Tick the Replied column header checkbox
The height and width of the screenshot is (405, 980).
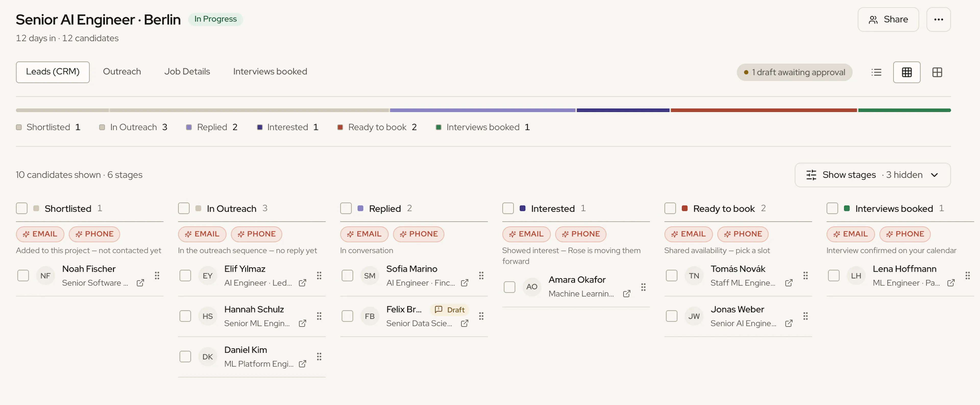(x=346, y=208)
